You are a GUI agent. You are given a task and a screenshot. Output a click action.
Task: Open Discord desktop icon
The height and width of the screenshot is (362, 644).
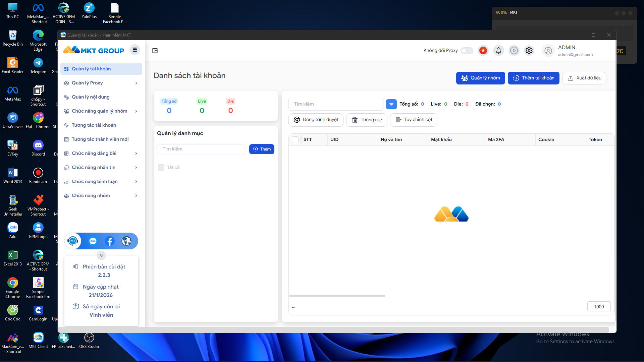coord(38,148)
